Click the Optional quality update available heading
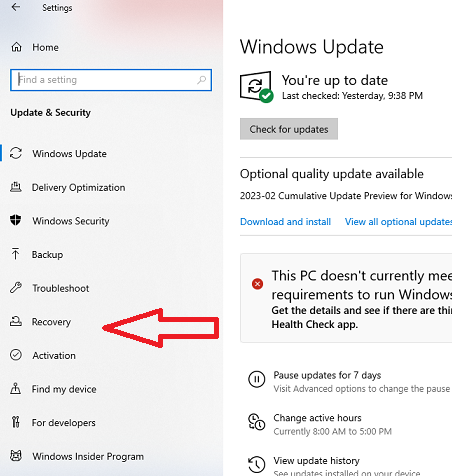 coord(332,174)
